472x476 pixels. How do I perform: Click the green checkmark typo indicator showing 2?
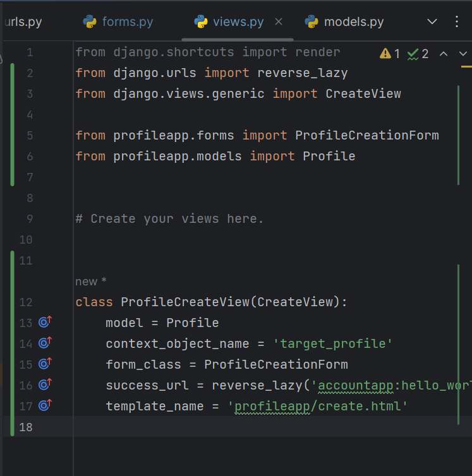(x=418, y=54)
